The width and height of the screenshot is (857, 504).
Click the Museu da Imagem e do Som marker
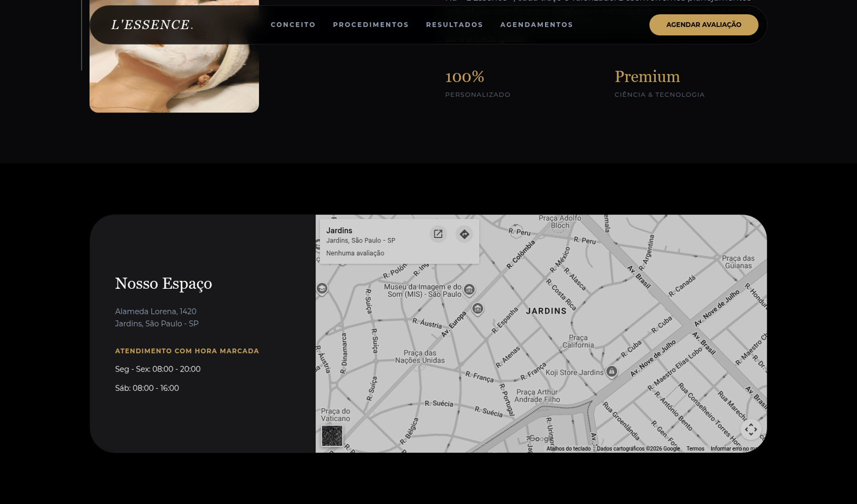pos(469,289)
